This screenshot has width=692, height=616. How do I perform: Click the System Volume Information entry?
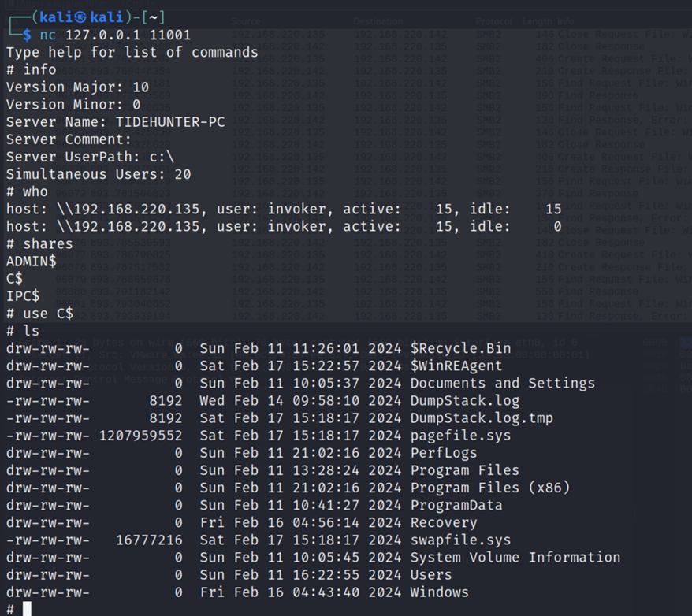click(515, 558)
